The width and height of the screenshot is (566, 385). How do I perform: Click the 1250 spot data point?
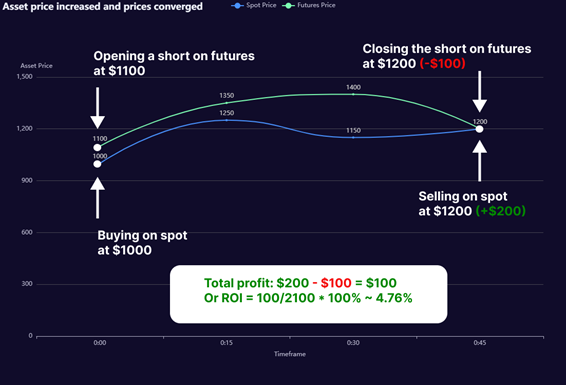coord(227,120)
